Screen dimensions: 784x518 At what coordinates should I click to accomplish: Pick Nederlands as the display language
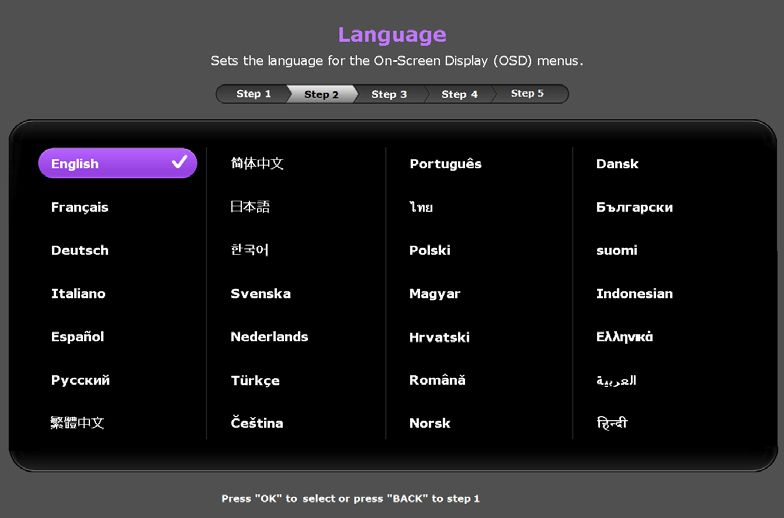coord(269,337)
